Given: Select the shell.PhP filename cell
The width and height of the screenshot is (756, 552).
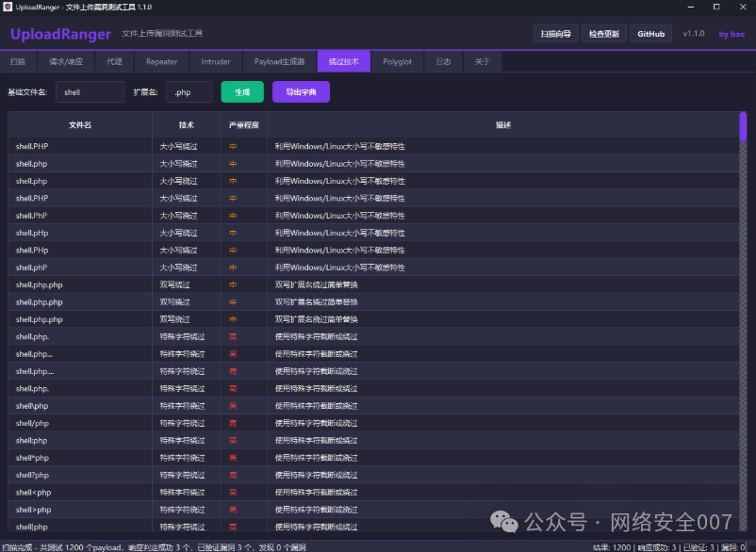Looking at the screenshot, I should coord(80,216).
